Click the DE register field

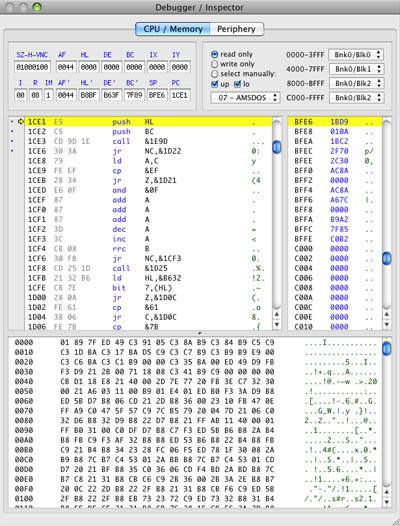click(x=111, y=67)
